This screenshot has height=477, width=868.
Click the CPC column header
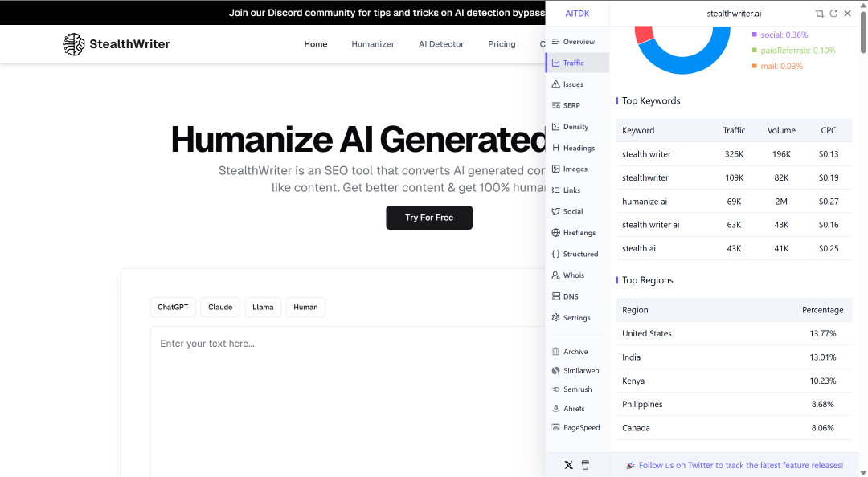pos(828,130)
